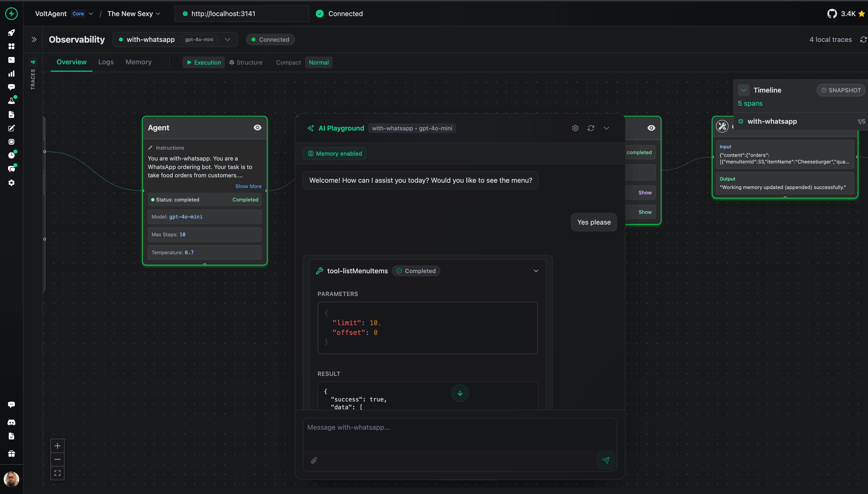Click the SNAPSHOT button in Timeline
868x494 pixels.
point(840,90)
